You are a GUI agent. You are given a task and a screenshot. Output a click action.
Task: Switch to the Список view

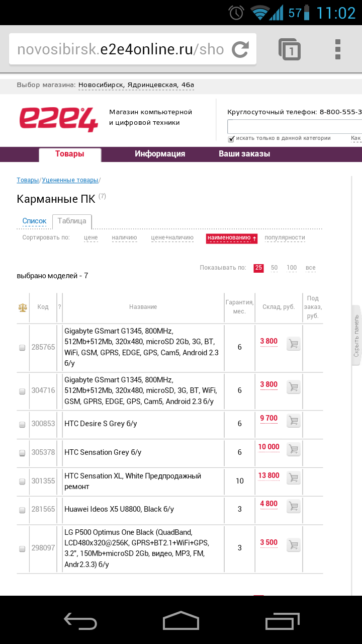(x=34, y=221)
